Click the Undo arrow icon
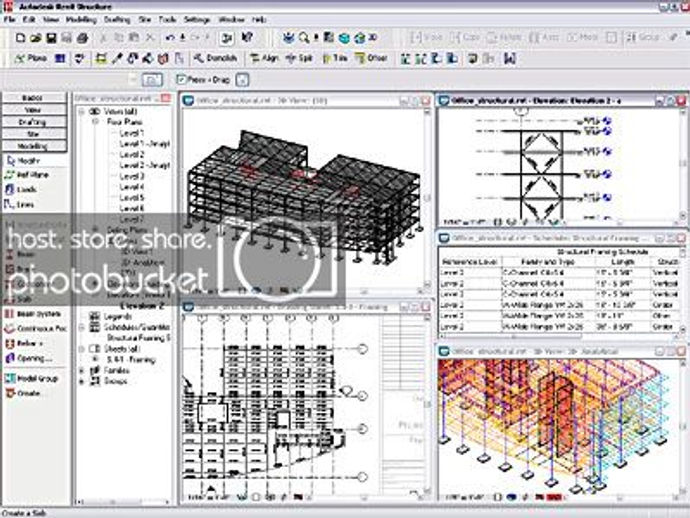This screenshot has width=690, height=518. [170, 38]
